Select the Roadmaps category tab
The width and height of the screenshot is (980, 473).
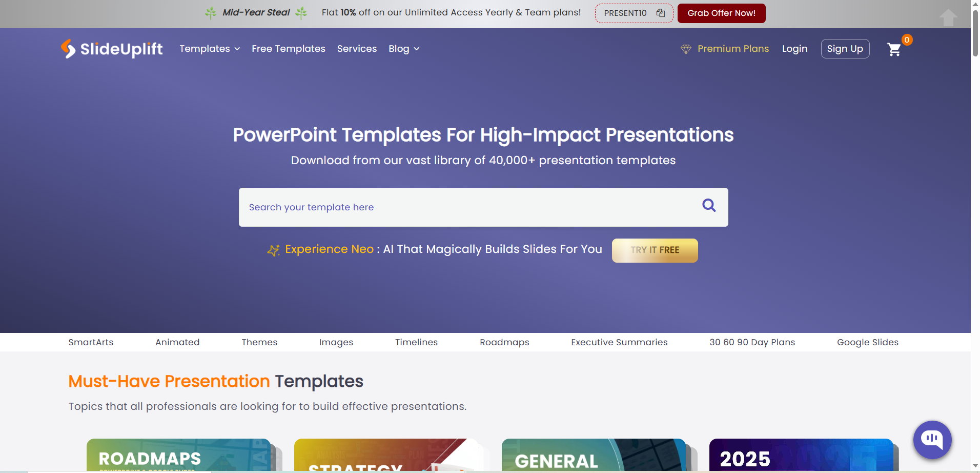point(504,342)
